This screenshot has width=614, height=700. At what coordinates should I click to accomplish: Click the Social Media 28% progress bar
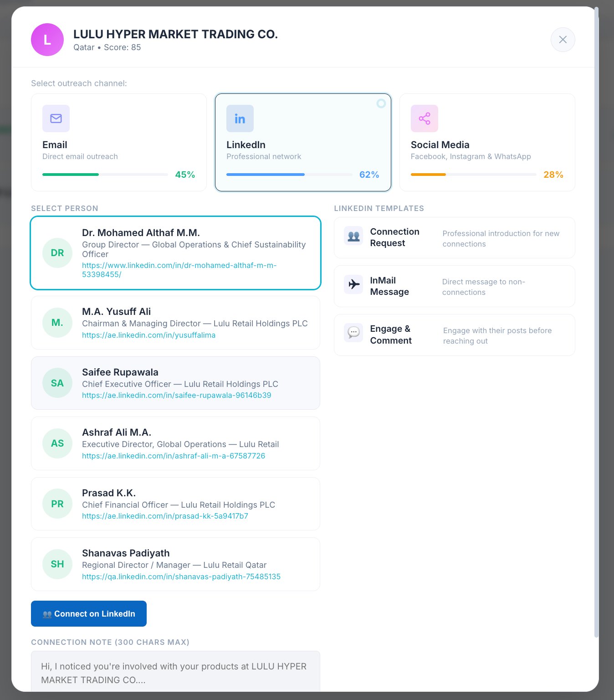[474, 175]
